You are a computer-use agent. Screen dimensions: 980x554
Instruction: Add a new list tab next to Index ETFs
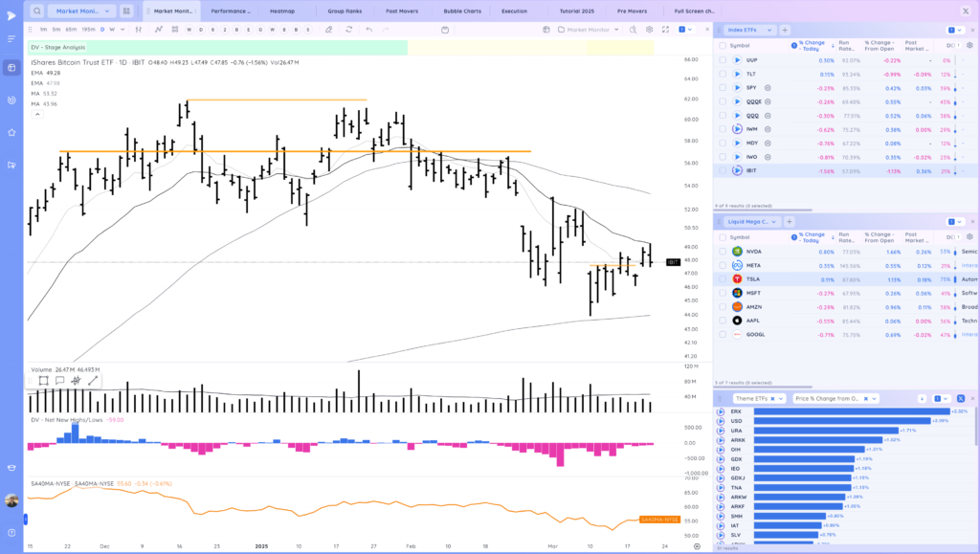785,30
